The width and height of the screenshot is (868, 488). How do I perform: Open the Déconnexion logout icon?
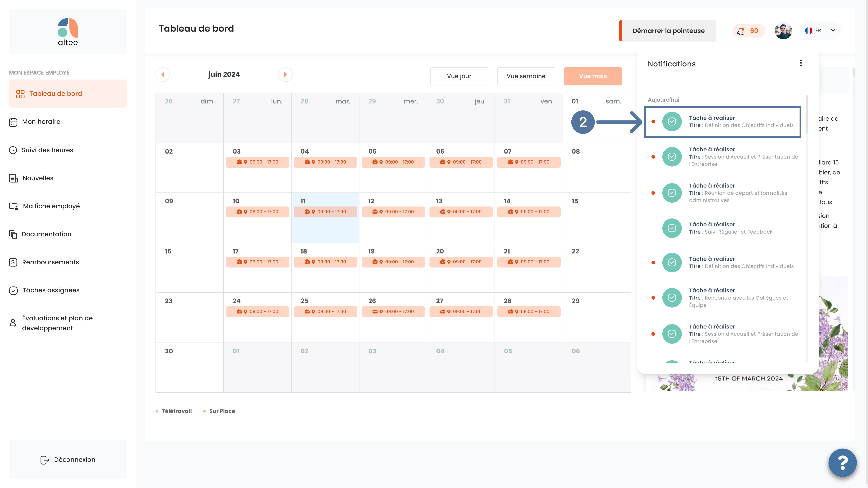coord(44,460)
